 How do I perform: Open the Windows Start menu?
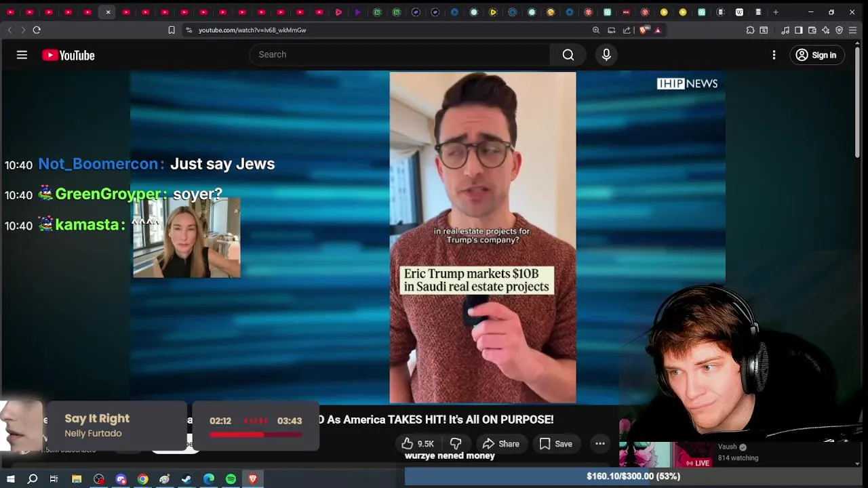(x=10, y=479)
